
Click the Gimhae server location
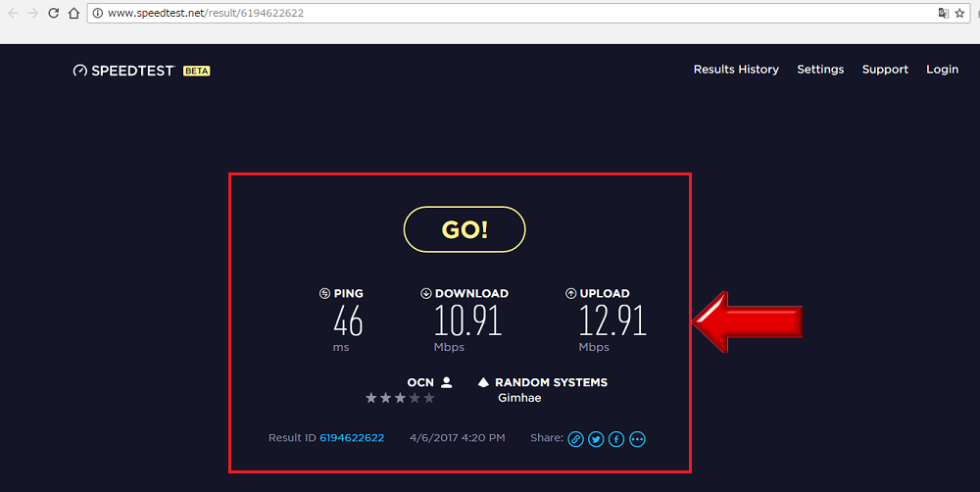click(x=519, y=398)
